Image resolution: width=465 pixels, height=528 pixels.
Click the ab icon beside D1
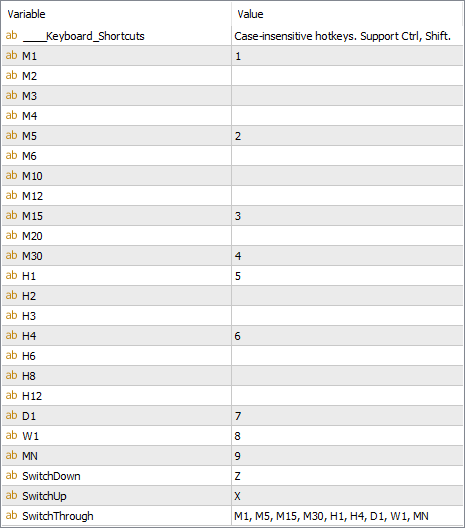(11, 416)
